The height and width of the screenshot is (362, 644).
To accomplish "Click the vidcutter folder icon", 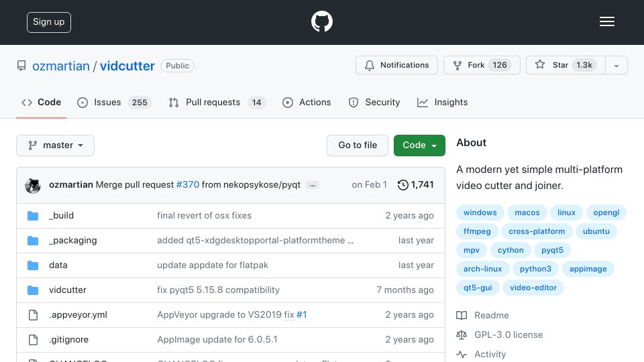I will point(33,290).
